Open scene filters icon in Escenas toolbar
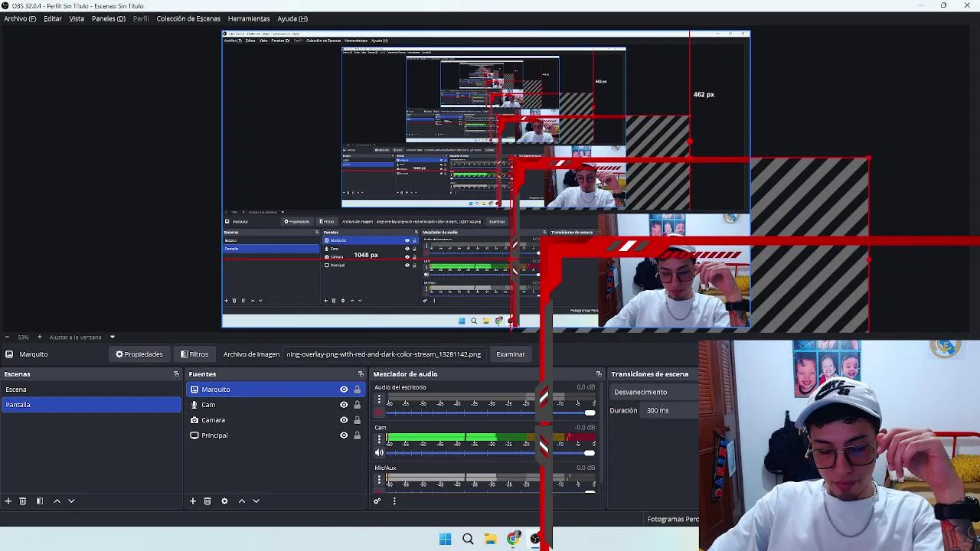The height and width of the screenshot is (551, 980). point(40,501)
